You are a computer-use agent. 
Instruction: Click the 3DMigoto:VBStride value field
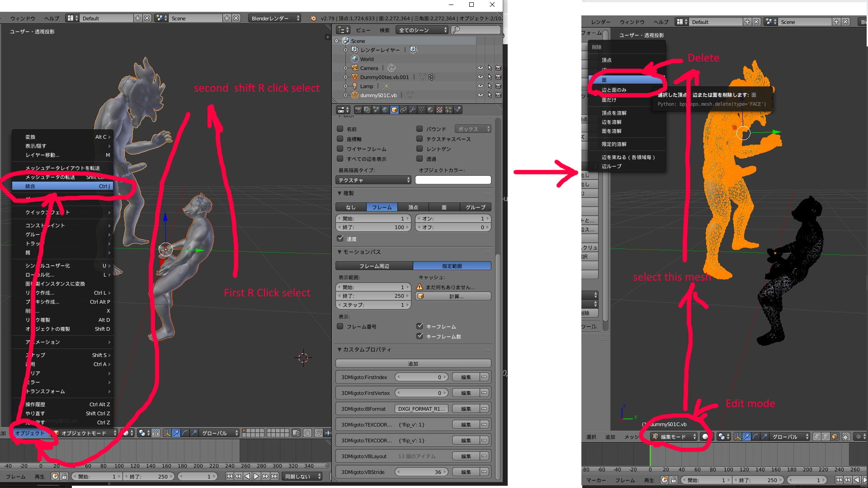[422, 472]
